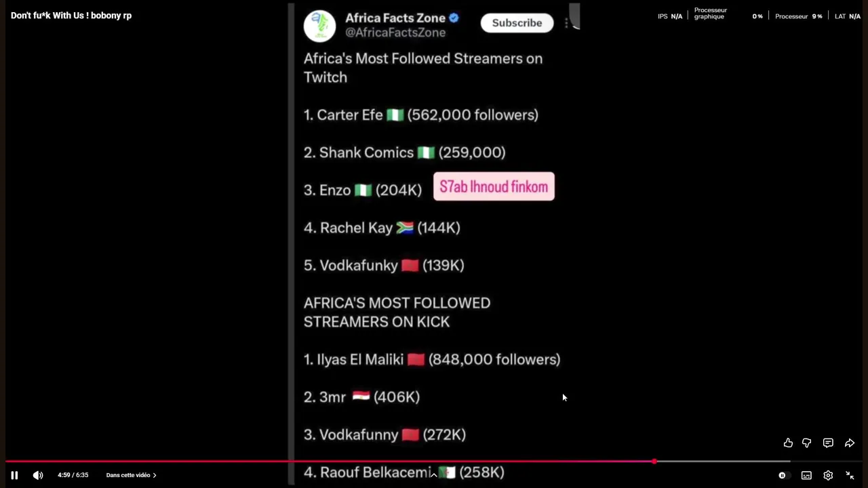Exit fullscreen mode
Viewport: 868px width, 488px height.
(850, 475)
